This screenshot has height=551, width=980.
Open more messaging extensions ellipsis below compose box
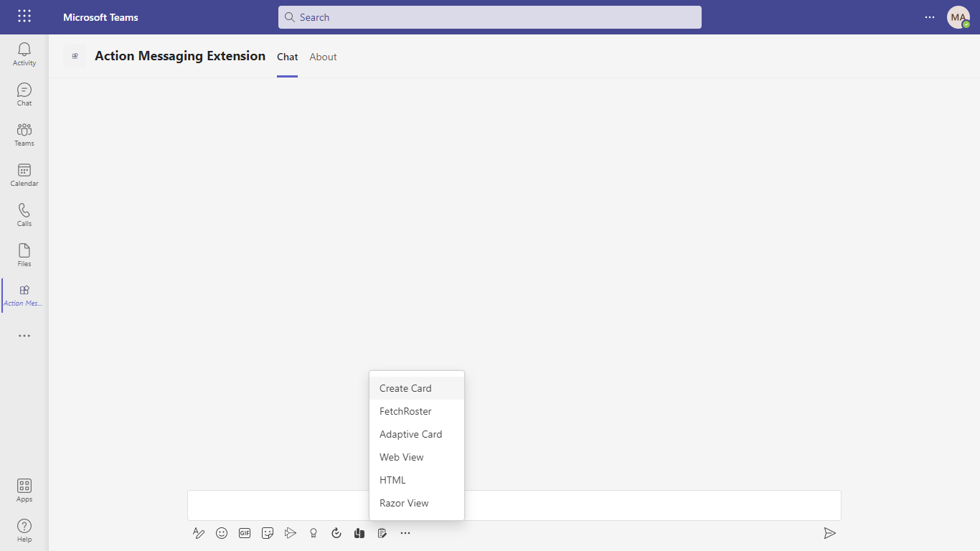[x=405, y=533]
